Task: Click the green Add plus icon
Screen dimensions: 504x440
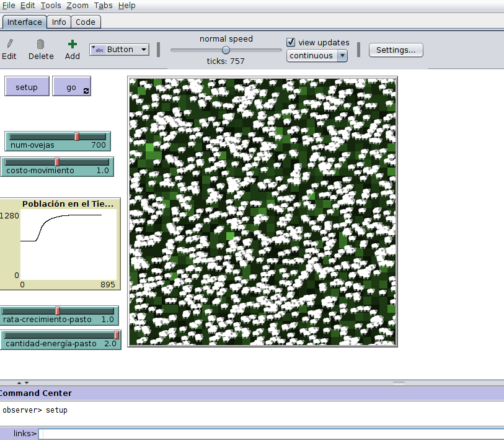Action: pos(73,44)
